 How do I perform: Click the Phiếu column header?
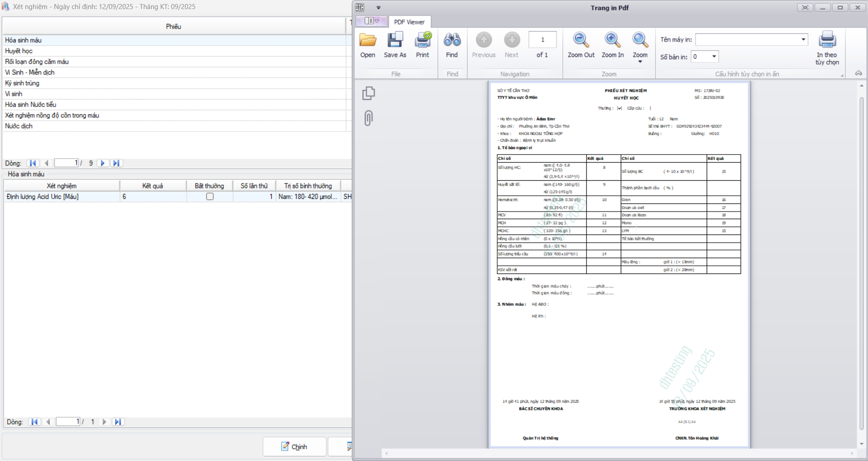(174, 26)
